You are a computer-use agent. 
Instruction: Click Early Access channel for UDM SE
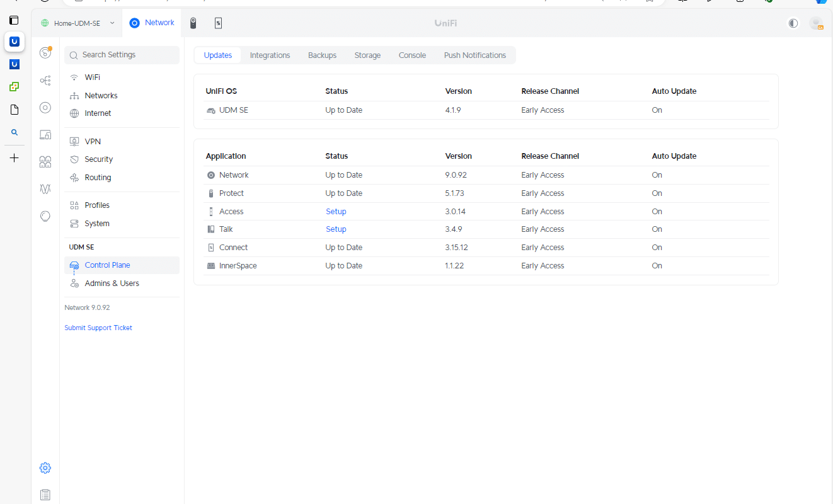(x=543, y=110)
